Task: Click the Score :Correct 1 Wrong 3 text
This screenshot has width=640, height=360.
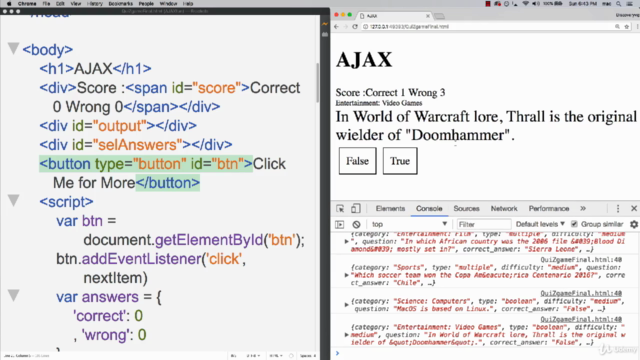Action: [390, 93]
